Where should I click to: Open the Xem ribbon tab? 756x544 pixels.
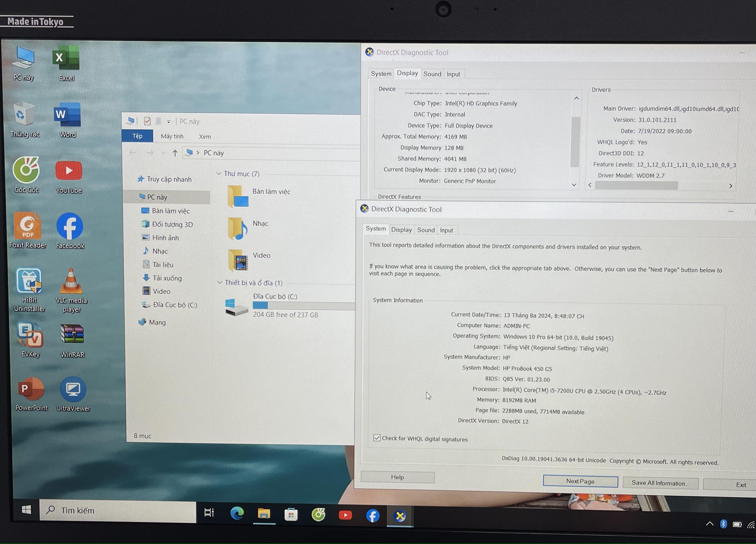point(205,137)
